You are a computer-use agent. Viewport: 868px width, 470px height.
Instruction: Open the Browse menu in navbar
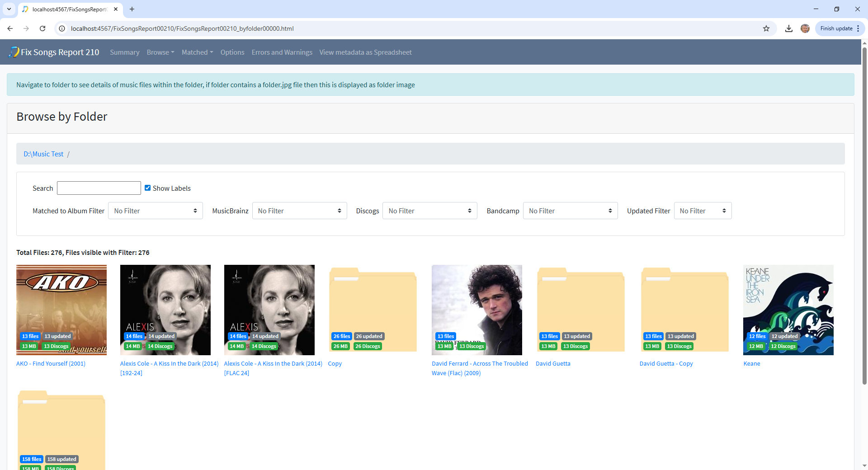coord(160,52)
